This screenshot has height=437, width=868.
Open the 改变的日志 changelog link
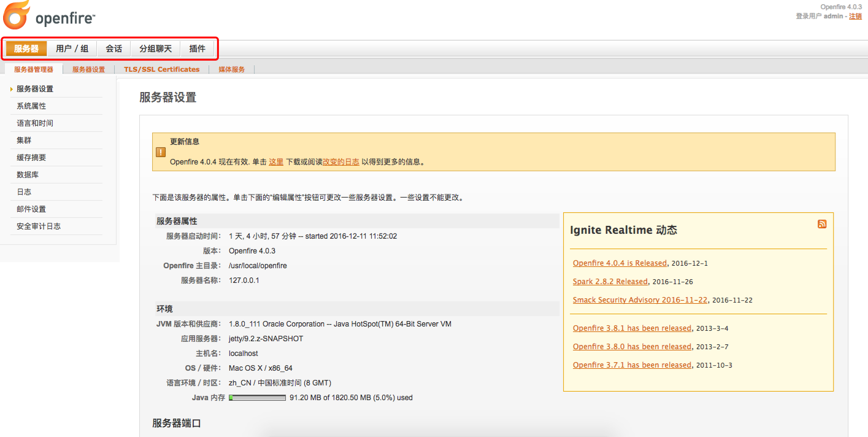tap(341, 161)
